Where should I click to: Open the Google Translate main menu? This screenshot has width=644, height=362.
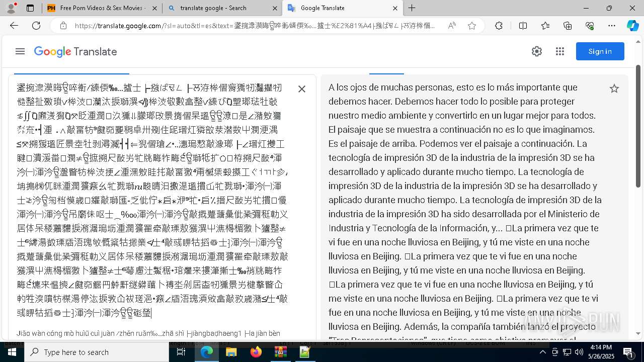[20, 51]
